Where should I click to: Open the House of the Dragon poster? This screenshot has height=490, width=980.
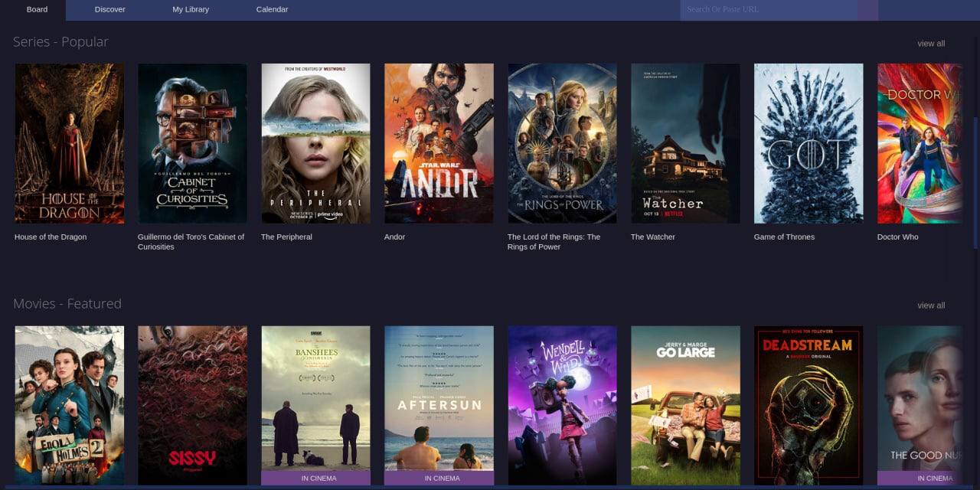pyautogui.click(x=69, y=143)
